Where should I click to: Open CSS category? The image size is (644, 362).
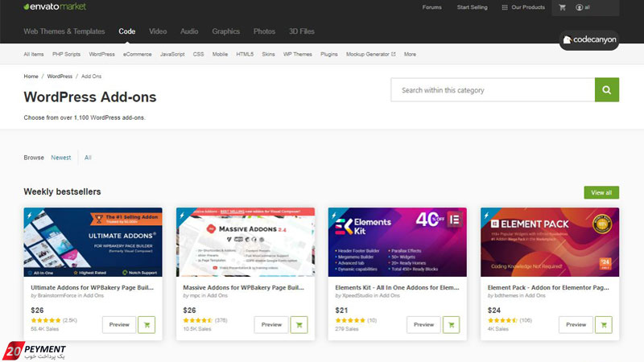198,54
